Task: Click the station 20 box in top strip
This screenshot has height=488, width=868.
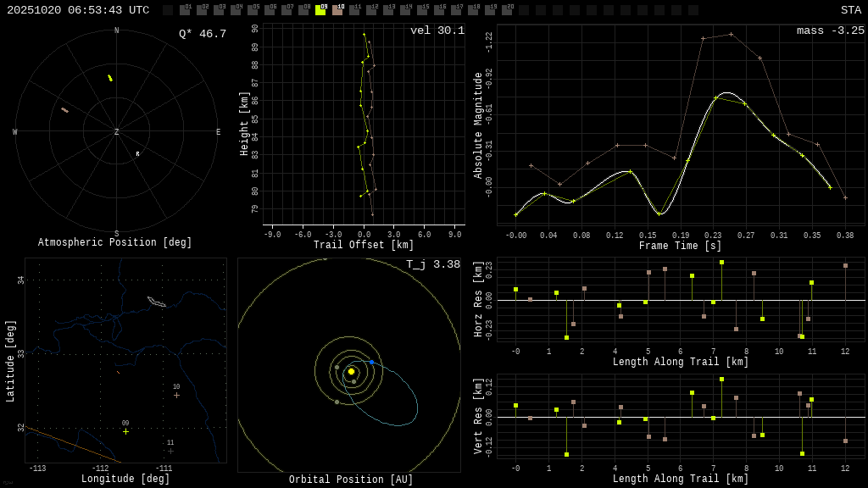Action: click(507, 10)
